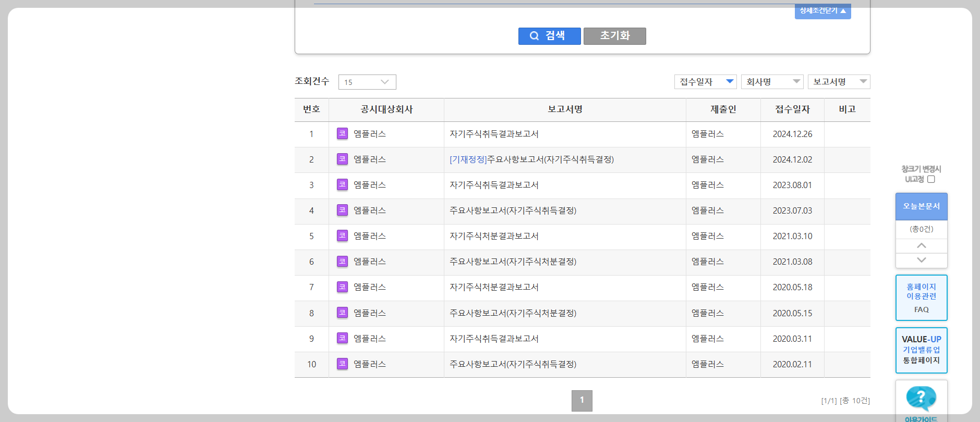Open 엠플러스 company link in row 3
The height and width of the screenshot is (422, 980).
[x=370, y=185]
